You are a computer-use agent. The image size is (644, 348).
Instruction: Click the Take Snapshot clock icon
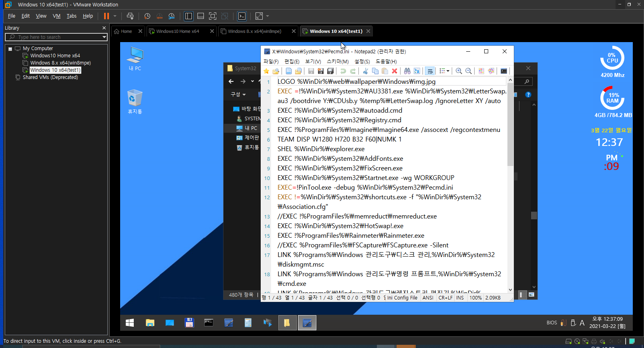coord(147,16)
